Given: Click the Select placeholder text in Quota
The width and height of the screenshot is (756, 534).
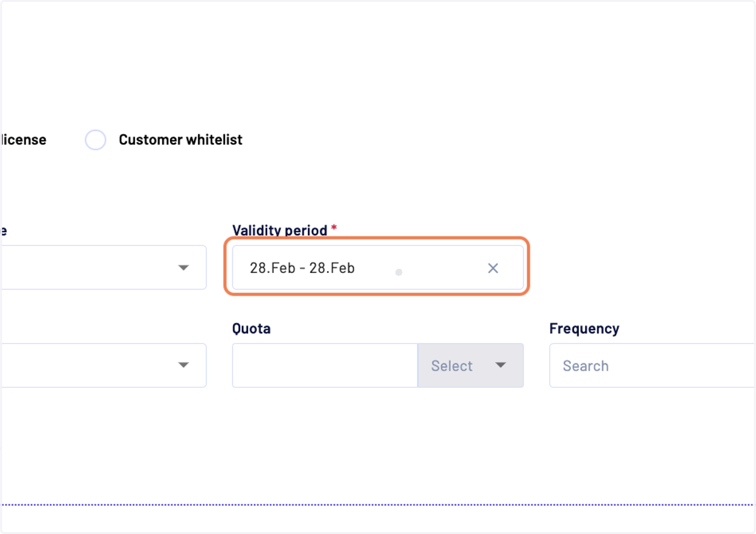Looking at the screenshot, I should (x=452, y=366).
